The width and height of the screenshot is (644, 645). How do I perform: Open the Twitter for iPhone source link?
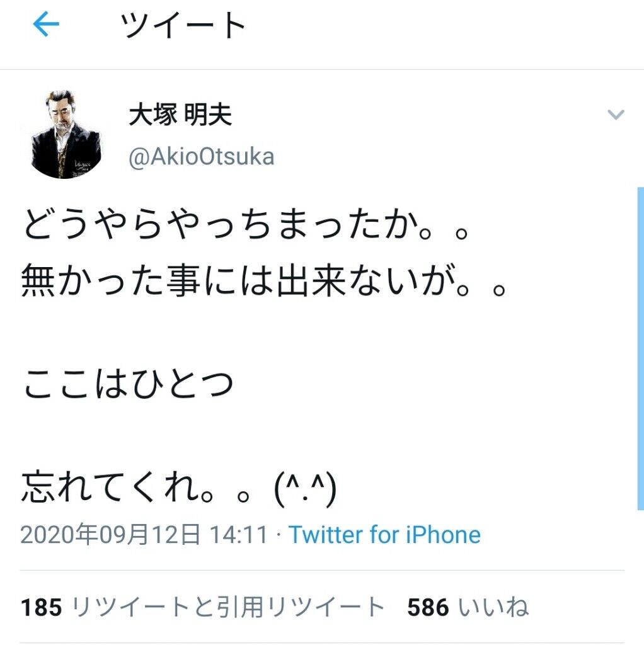[x=384, y=535]
